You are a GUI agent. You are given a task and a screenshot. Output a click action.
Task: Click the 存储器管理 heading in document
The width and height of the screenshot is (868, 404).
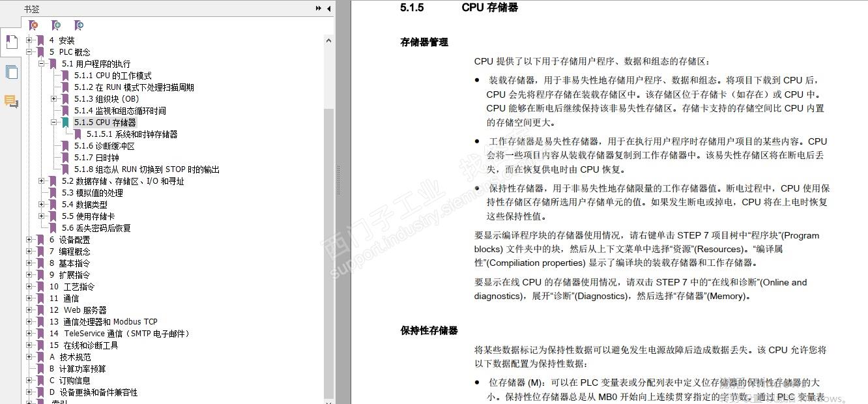(424, 42)
